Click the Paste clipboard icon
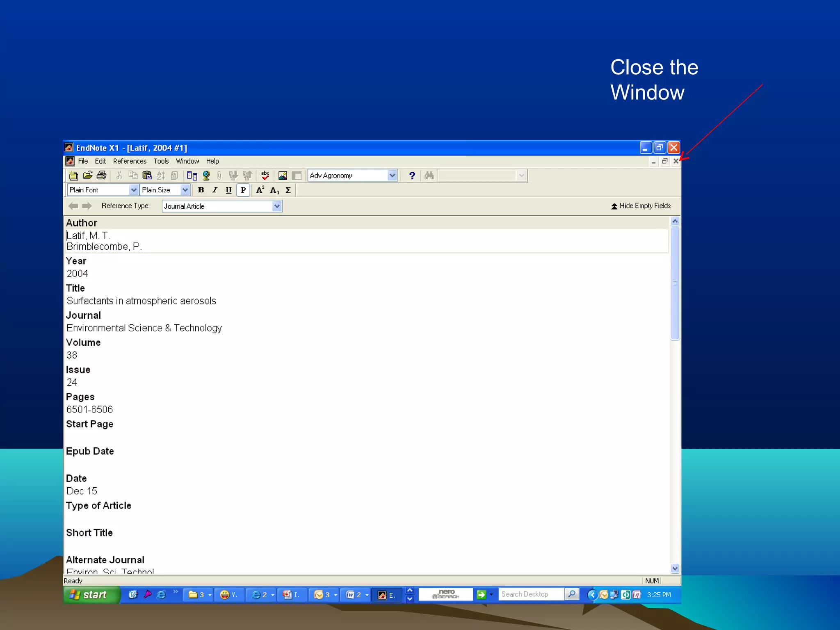Viewport: 840px width, 630px height. (x=147, y=176)
